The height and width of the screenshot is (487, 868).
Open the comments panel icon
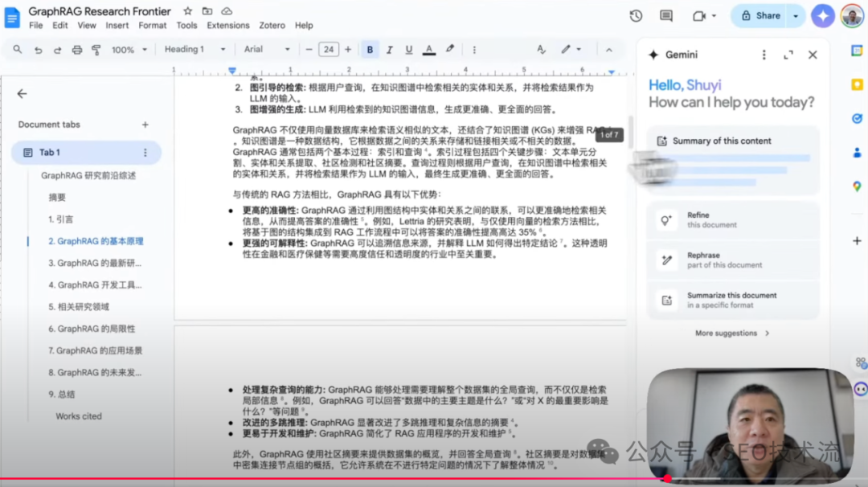click(x=665, y=15)
